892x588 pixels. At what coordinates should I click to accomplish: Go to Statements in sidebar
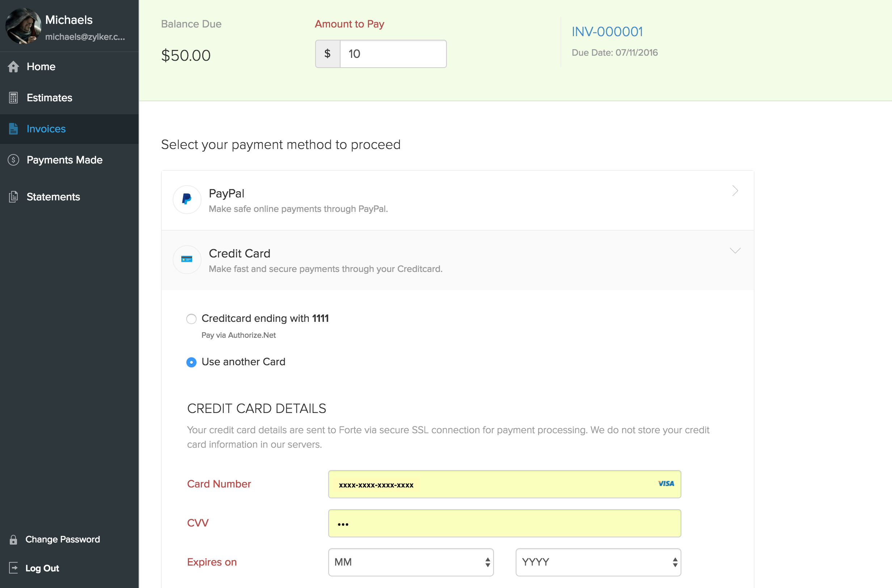(53, 197)
